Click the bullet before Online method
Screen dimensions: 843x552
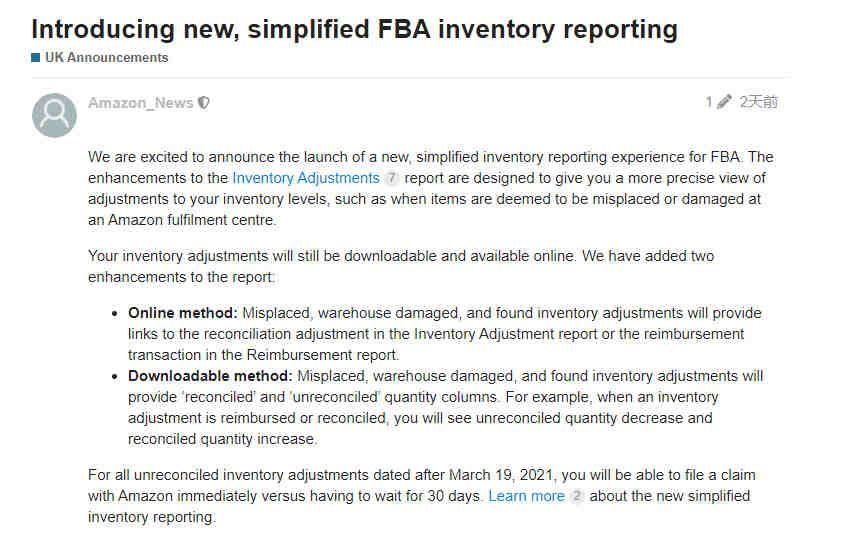pos(115,314)
